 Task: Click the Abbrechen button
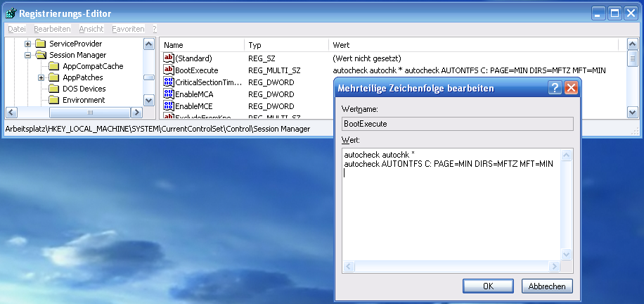(x=547, y=286)
